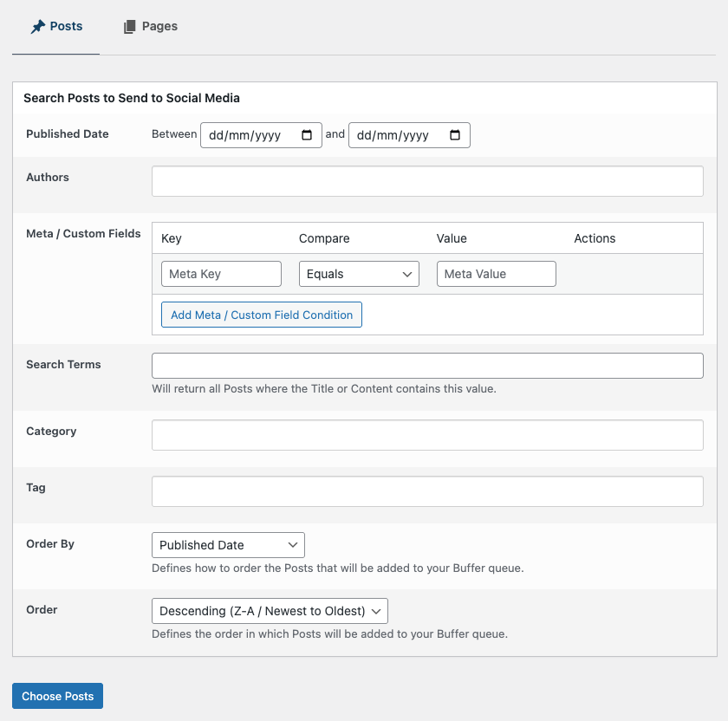Click the Pages document icon
The width and height of the screenshot is (728, 721).
pos(129,27)
